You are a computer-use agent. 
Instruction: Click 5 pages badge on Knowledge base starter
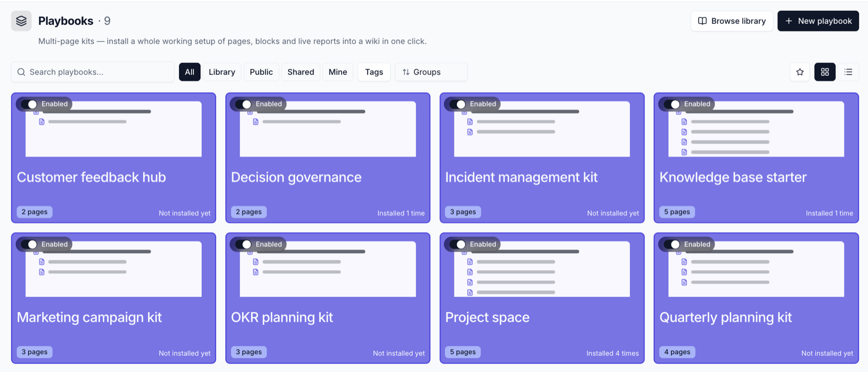tap(677, 212)
